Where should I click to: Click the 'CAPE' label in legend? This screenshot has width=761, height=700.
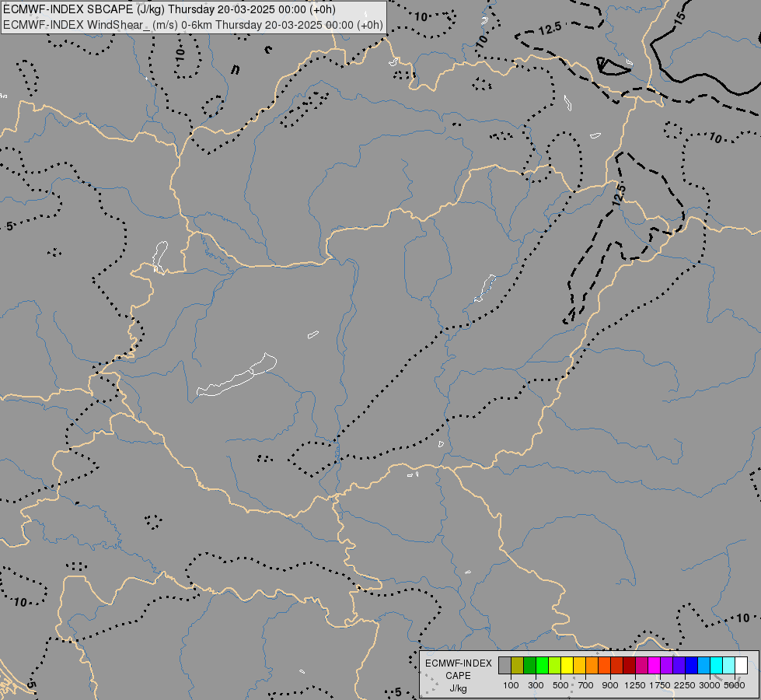click(458, 676)
